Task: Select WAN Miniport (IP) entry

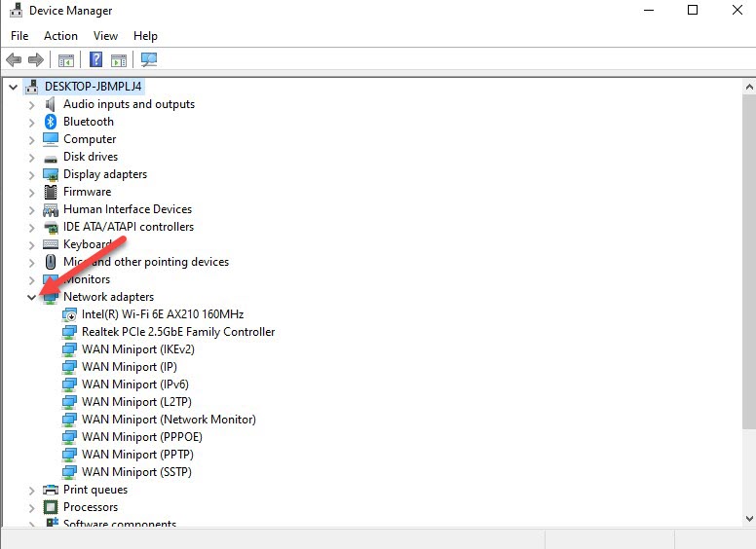Action: (130, 367)
